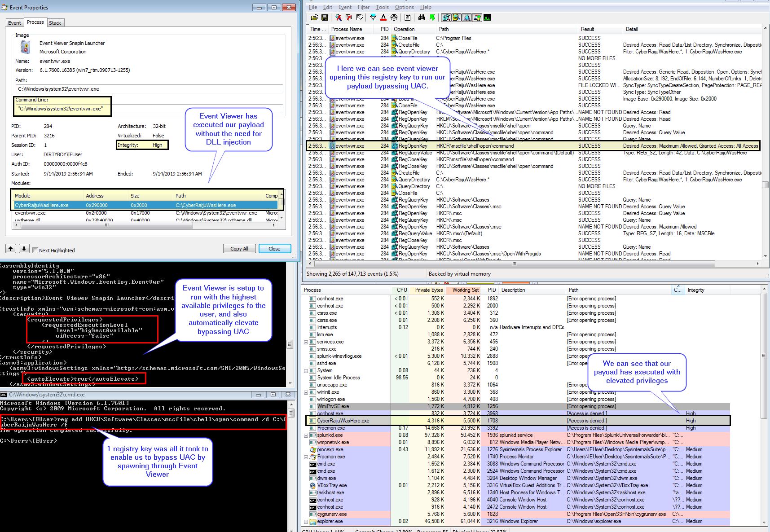
Task: Click the VBoxTray.exe process icon
Action: [312, 485]
